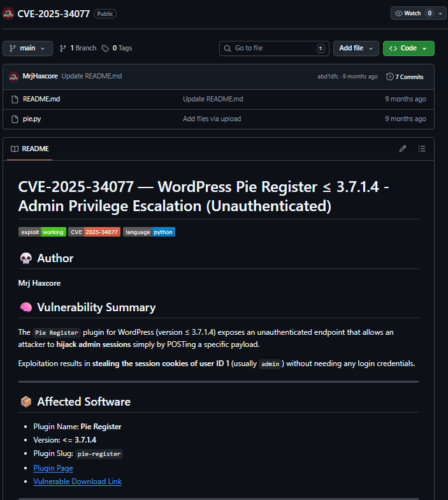The image size is (448, 500).
Task: Click the pie-register plugin slug code
Action: pos(99,454)
